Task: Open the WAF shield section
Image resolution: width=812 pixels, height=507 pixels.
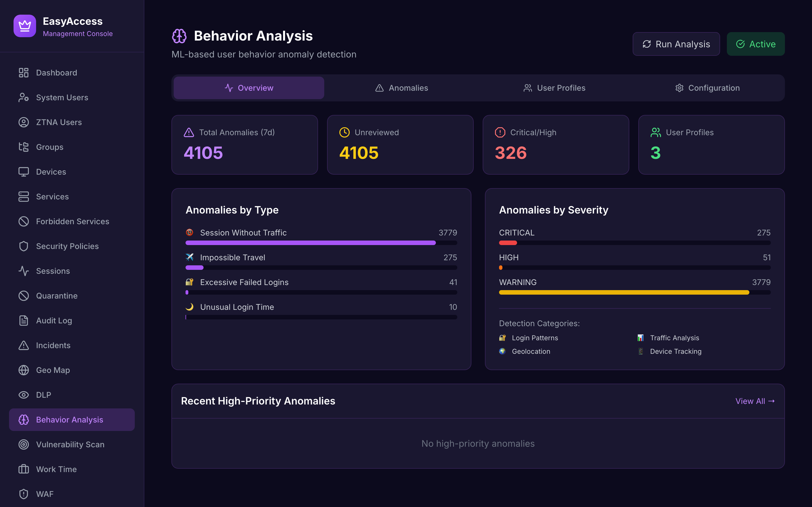Action: (x=23, y=493)
